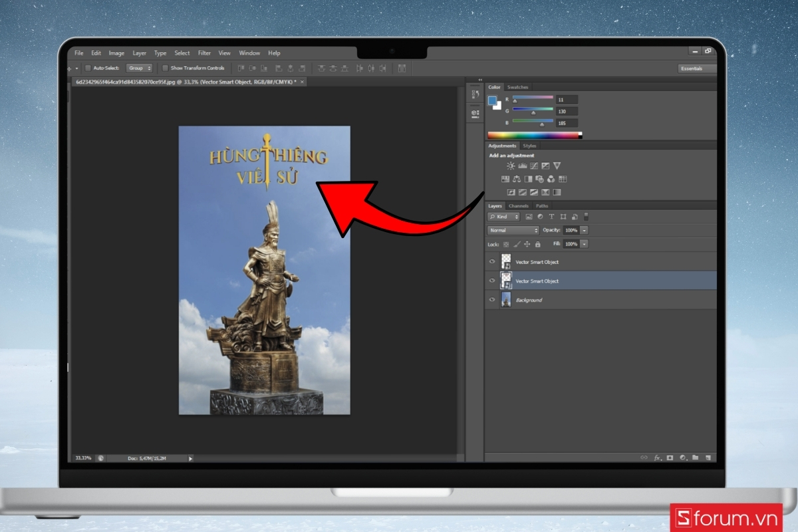The image size is (798, 532).
Task: Click the RGB color spectrum bar
Action: click(534, 136)
